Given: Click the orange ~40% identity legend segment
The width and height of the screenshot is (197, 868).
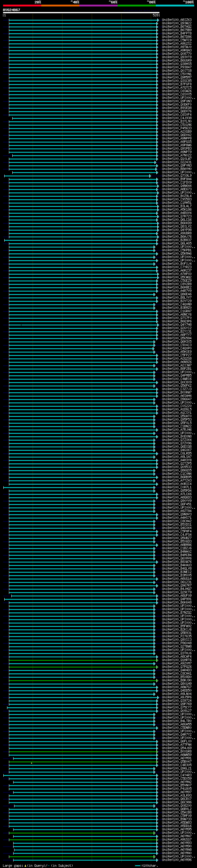Looking at the screenshot, I should (x=60, y=6).
